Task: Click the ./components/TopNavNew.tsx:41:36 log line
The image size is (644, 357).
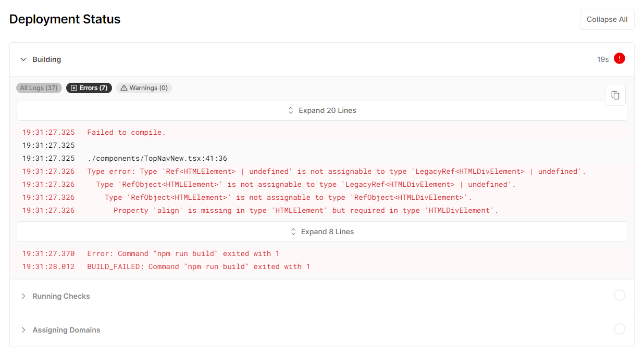Action: tap(157, 158)
